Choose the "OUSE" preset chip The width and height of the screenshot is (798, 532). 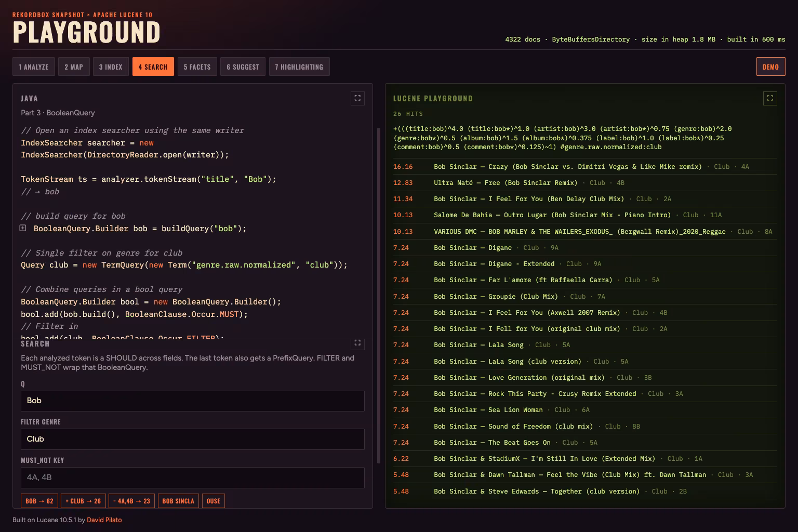point(214,501)
